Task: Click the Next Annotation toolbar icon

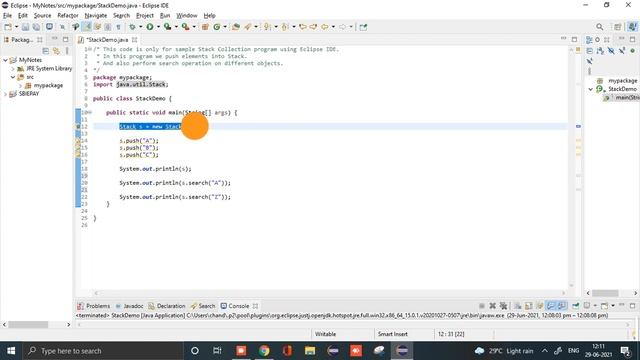Action: click(267, 27)
